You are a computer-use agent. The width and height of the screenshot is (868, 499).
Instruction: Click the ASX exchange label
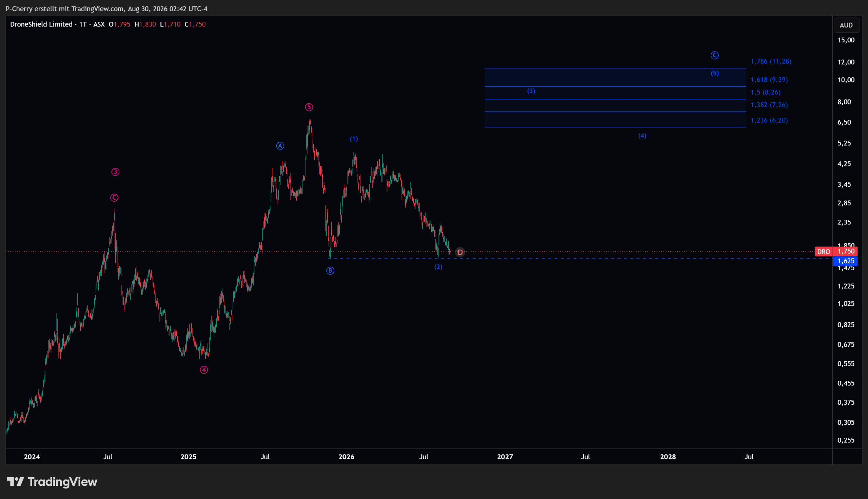click(x=99, y=24)
